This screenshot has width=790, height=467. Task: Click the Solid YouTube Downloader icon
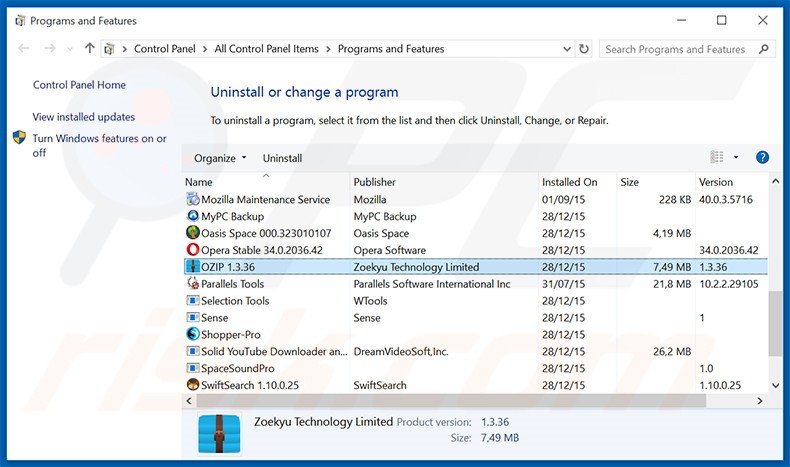192,351
